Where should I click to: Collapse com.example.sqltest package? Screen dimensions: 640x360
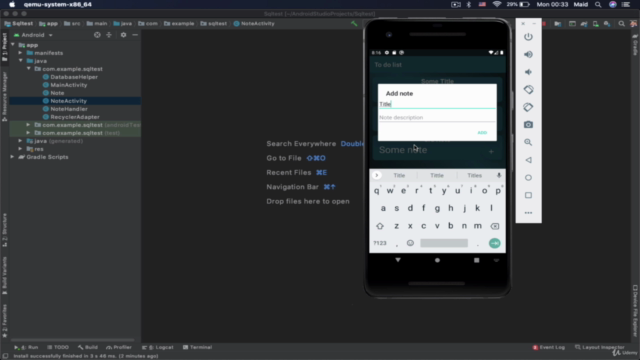click(28, 69)
